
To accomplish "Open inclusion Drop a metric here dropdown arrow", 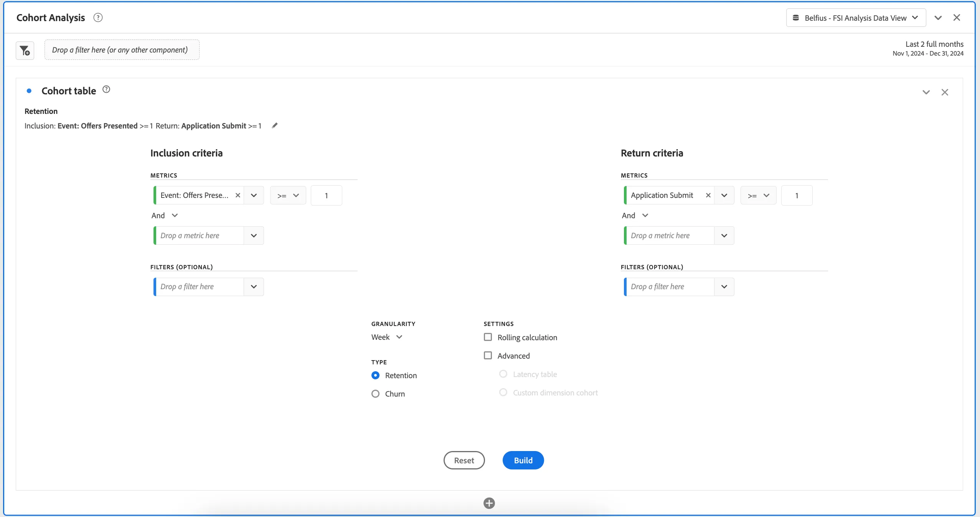I will point(254,235).
